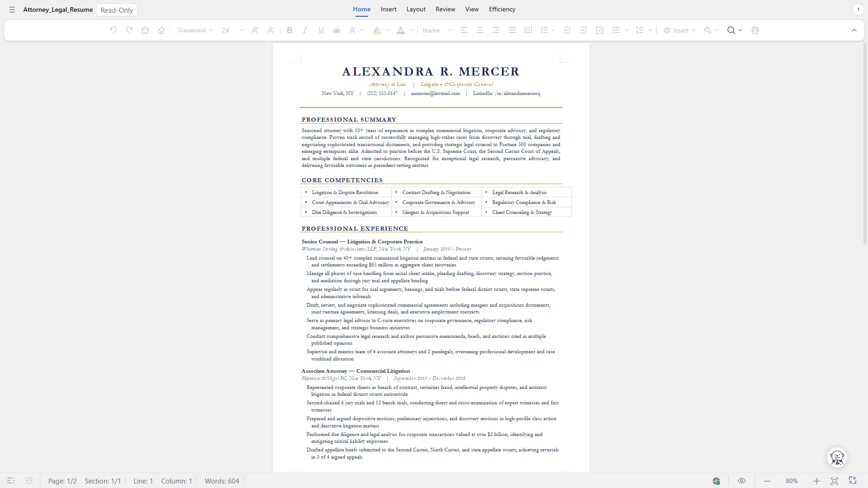Image resolution: width=868 pixels, height=488 pixels.
Task: Toggle eye protection mode icon
Action: [x=741, y=481]
